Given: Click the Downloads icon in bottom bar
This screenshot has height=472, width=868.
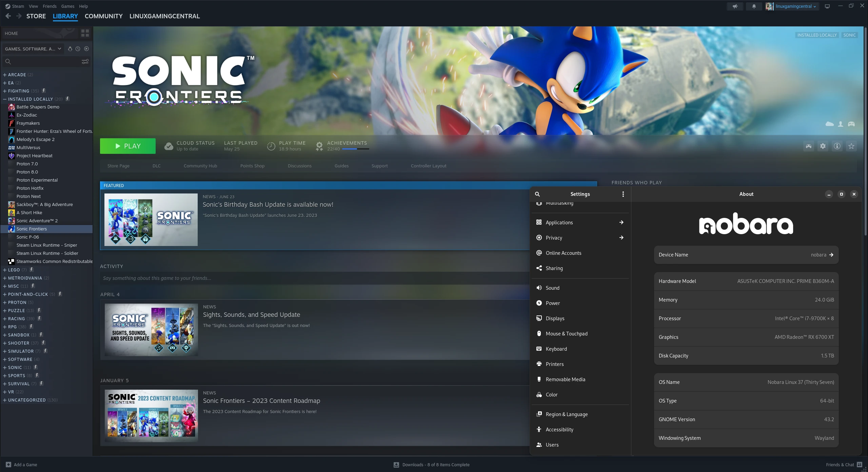Looking at the screenshot, I should click(x=396, y=465).
